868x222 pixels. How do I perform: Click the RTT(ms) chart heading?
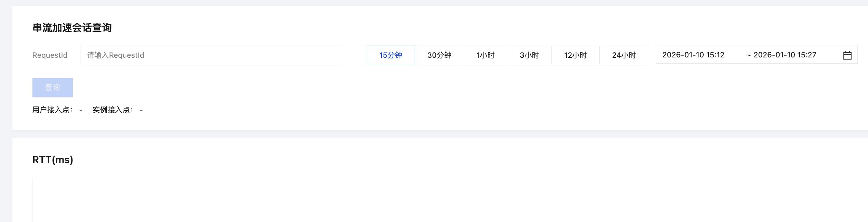(x=52, y=160)
